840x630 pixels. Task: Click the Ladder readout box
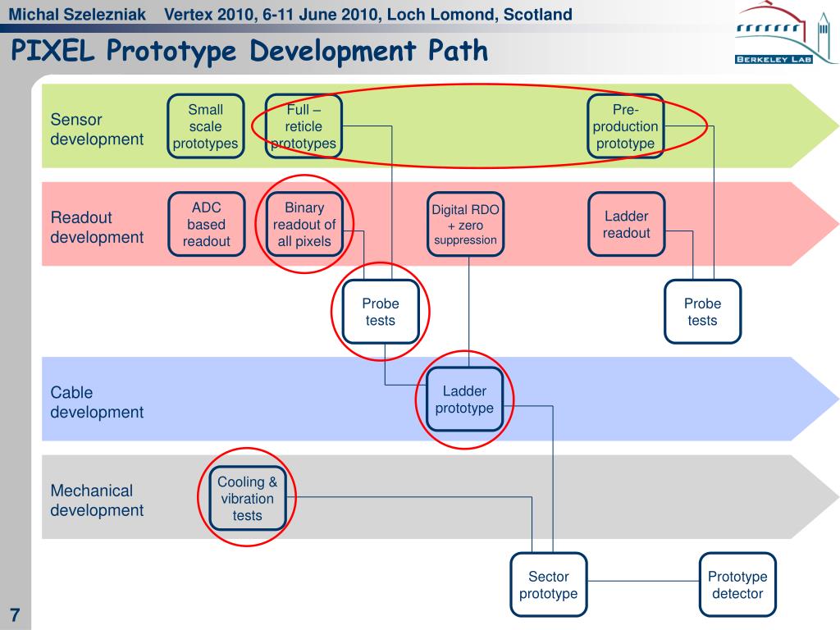pyautogui.click(x=627, y=224)
